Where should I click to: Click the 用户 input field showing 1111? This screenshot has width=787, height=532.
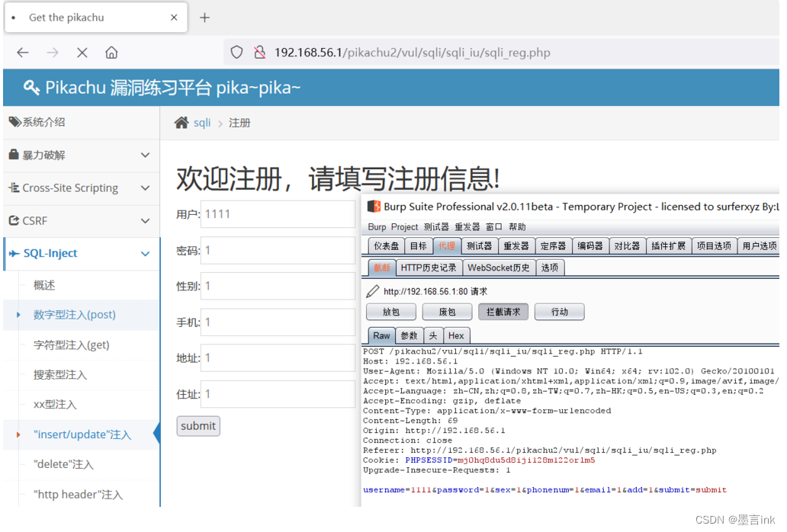(278, 214)
